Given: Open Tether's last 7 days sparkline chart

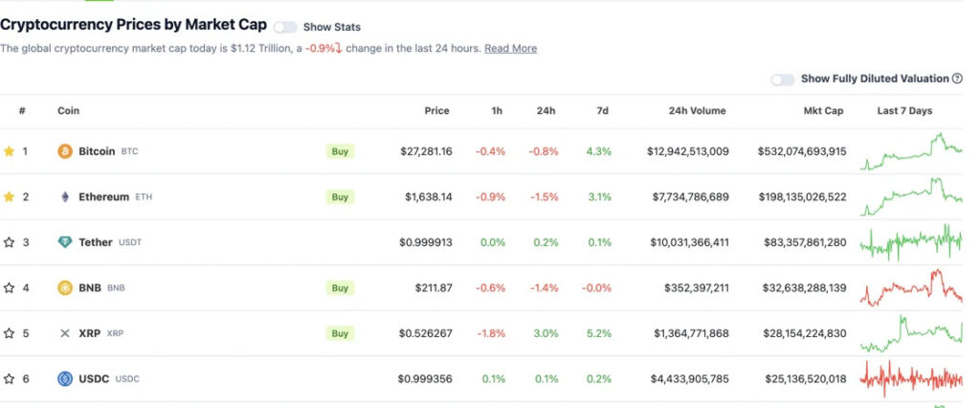Looking at the screenshot, I should pyautogui.click(x=911, y=242).
